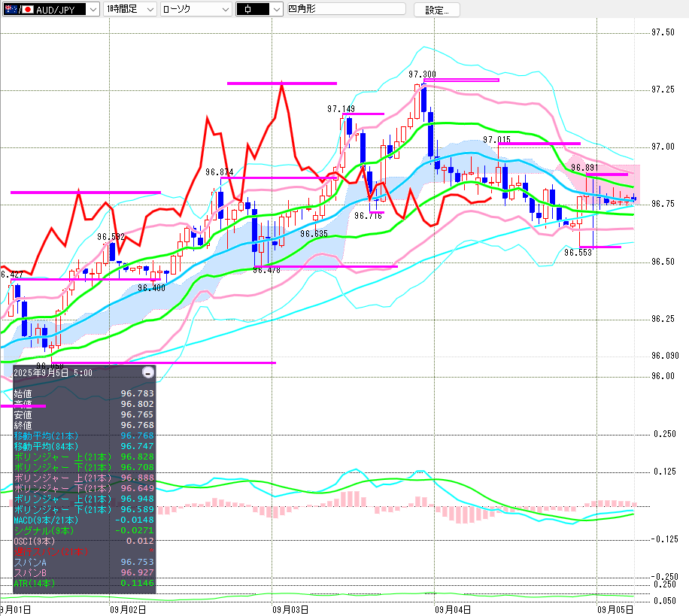Click the 96.592 price label
The height and width of the screenshot is (616, 689).
(111, 237)
